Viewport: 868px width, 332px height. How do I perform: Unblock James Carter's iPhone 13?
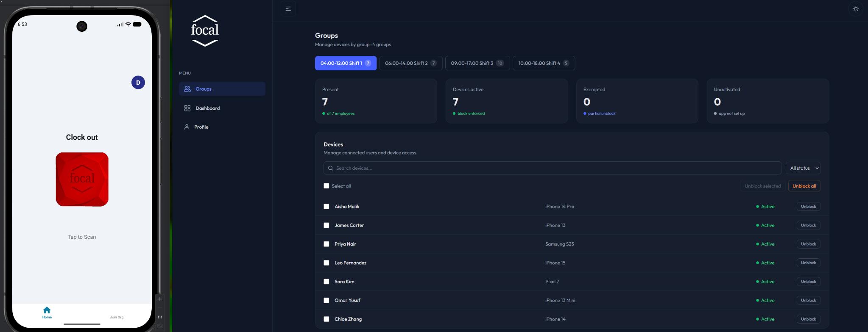pyautogui.click(x=809, y=225)
